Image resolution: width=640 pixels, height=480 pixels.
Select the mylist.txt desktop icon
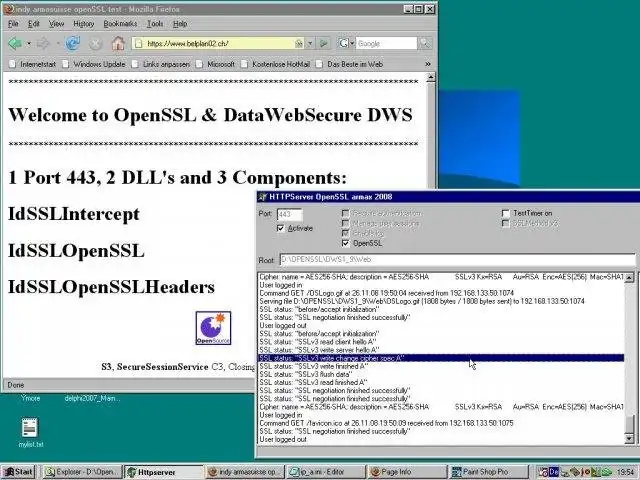tap(30, 432)
